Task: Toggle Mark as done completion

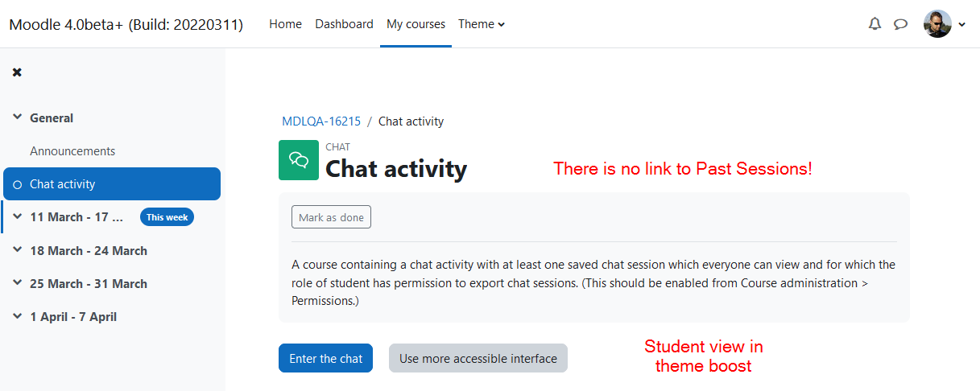Action: pyautogui.click(x=331, y=217)
